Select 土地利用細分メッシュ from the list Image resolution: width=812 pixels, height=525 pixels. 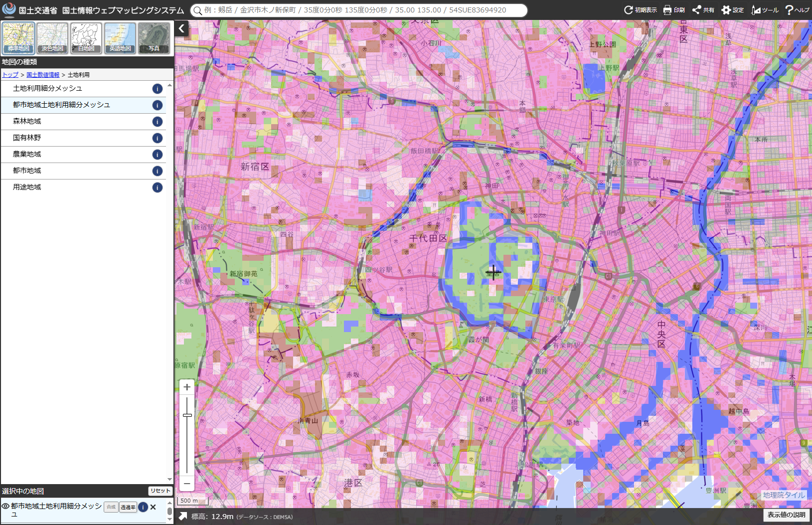click(47, 88)
